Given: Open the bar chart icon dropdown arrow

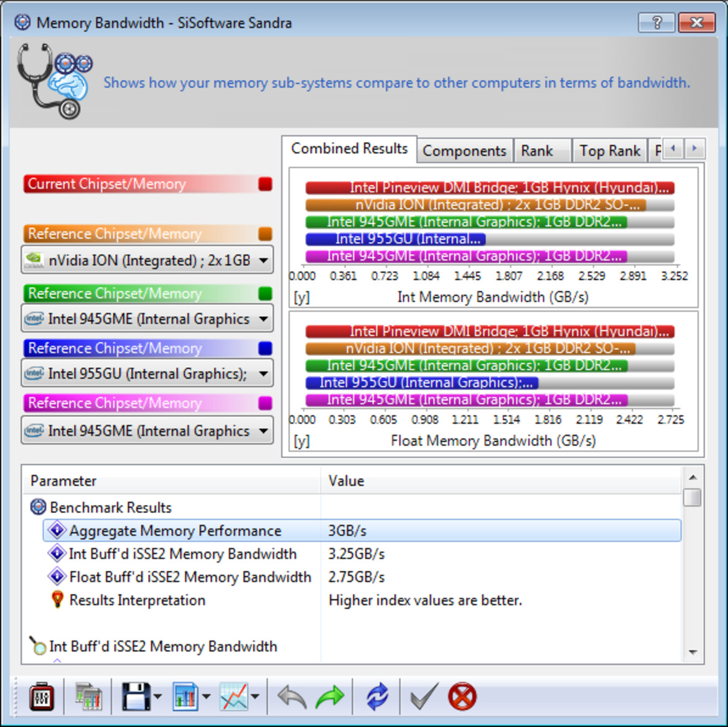Looking at the screenshot, I should tap(206, 697).
